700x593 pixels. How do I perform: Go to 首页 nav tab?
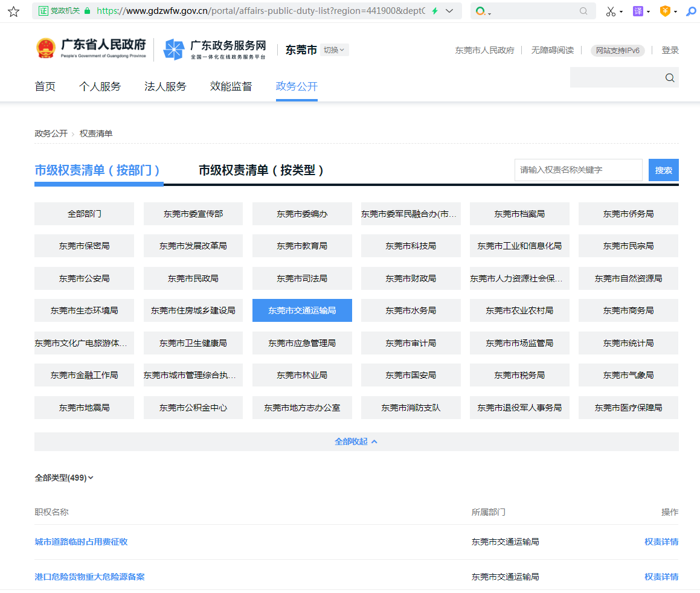45,86
